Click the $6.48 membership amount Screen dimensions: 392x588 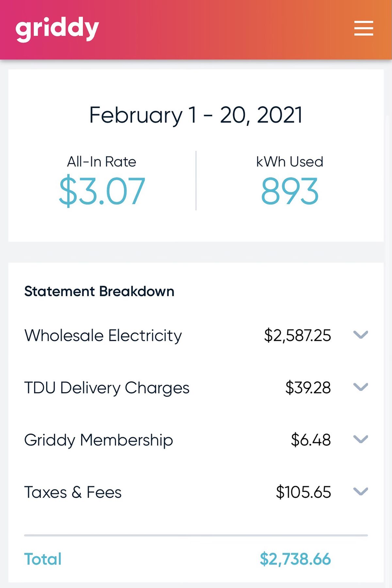pos(311,440)
